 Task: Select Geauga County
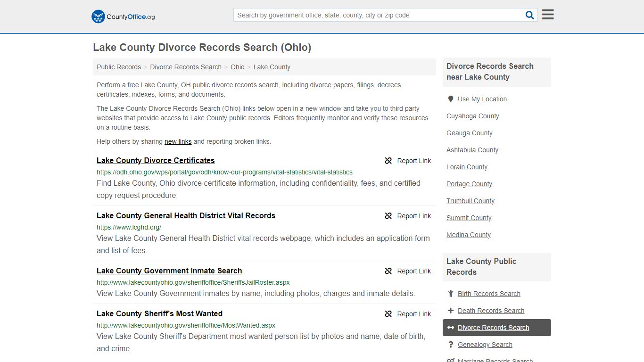tap(470, 133)
